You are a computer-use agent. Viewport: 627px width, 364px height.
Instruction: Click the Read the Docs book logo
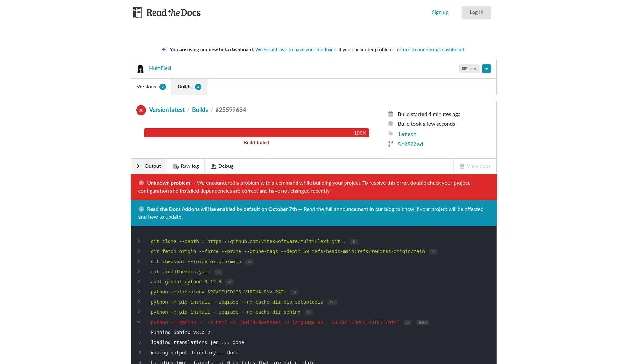[137, 12]
